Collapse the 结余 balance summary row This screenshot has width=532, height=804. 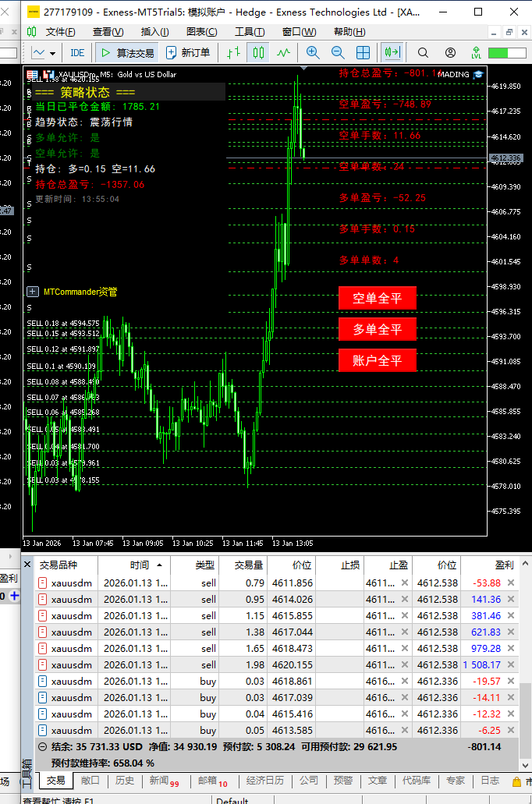tap(43, 746)
